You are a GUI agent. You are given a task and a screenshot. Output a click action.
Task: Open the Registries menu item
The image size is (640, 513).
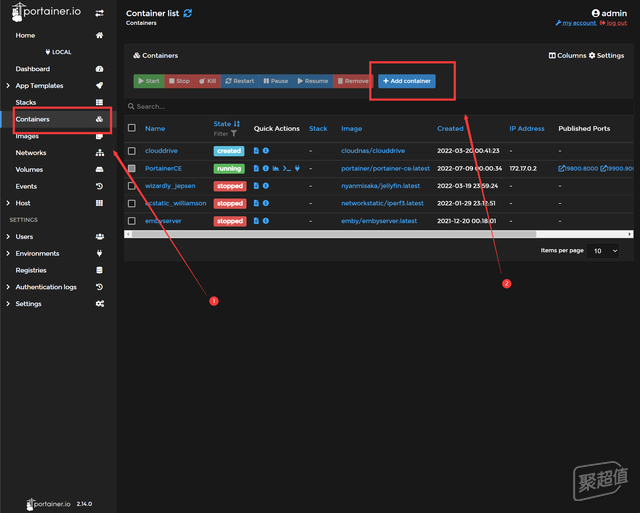pos(31,270)
